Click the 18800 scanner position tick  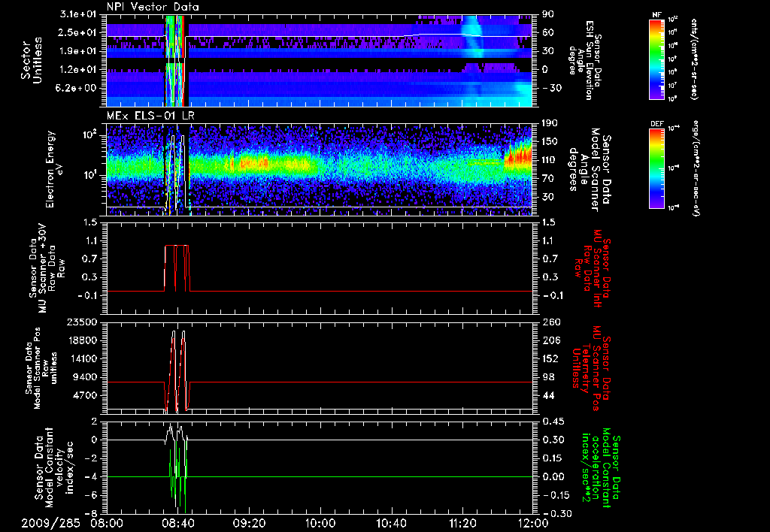point(82,340)
